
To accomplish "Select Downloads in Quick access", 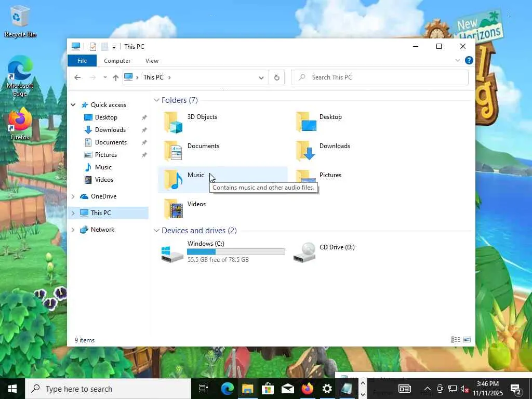I will coord(110,130).
